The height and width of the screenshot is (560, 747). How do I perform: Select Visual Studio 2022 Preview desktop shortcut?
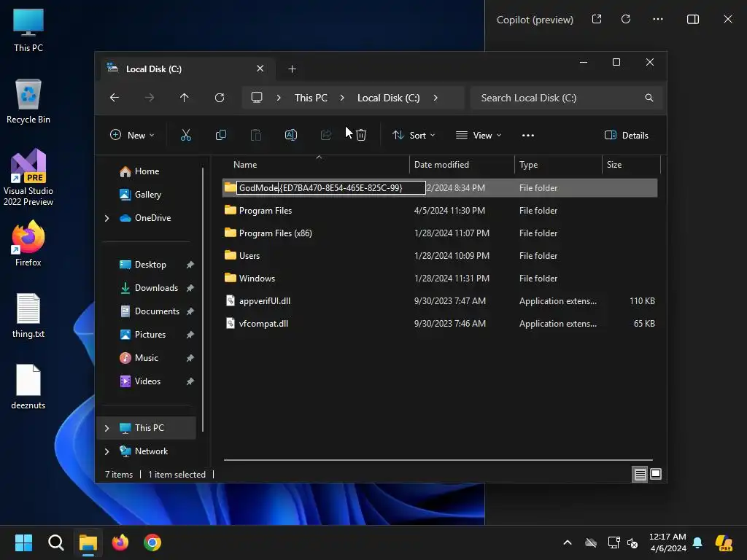28,177
